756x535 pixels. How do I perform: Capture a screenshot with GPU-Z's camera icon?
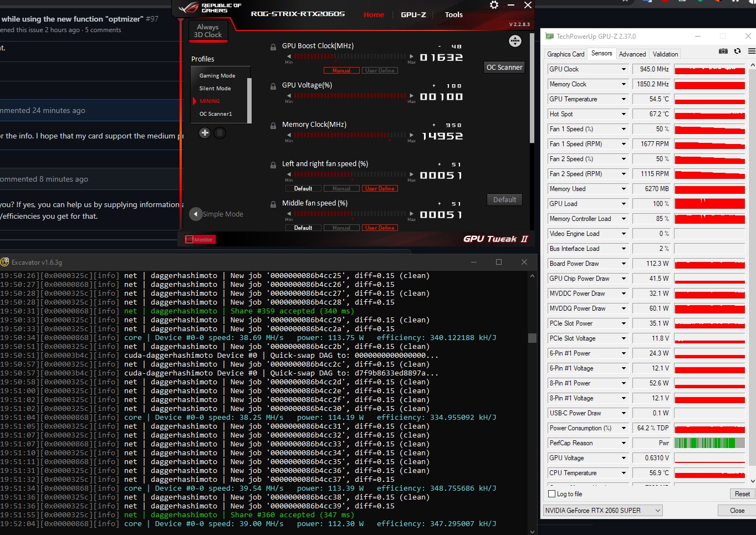coord(723,50)
